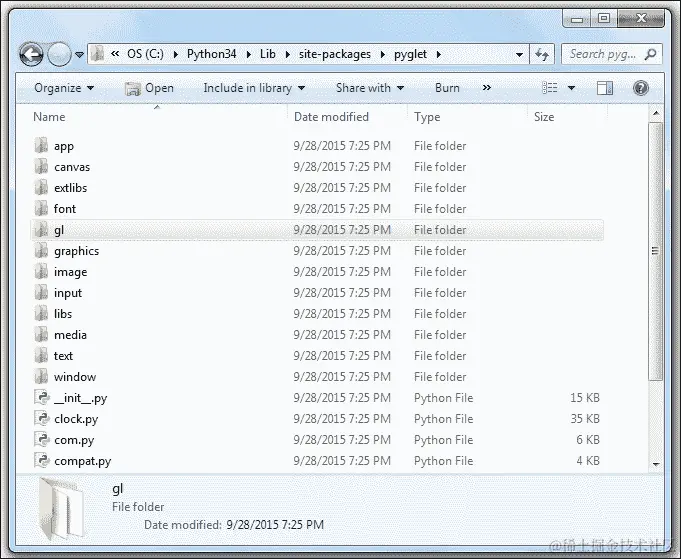Sort by Date modified column header

(331, 117)
